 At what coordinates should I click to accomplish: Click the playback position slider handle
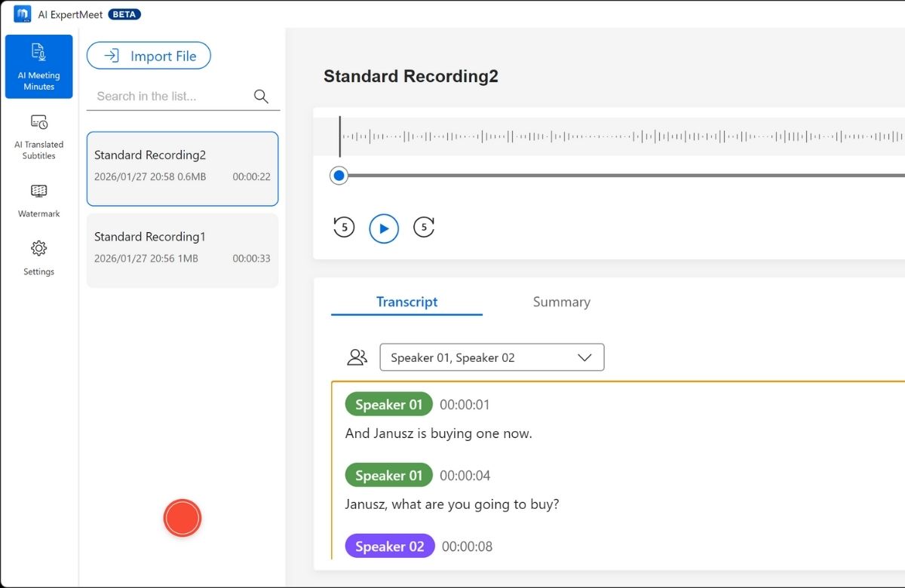(x=339, y=176)
